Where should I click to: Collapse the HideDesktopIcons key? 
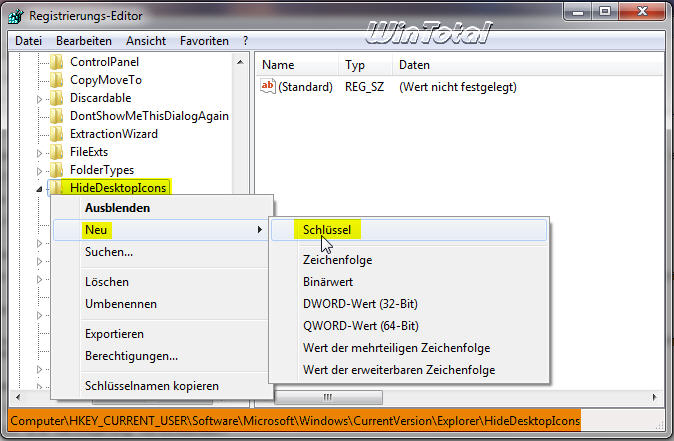click(40, 189)
